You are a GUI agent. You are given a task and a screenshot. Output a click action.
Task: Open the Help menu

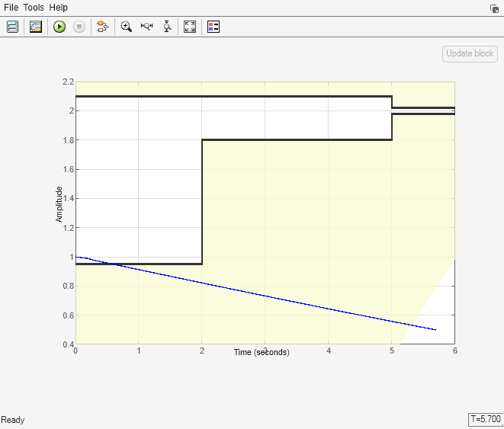(x=58, y=8)
